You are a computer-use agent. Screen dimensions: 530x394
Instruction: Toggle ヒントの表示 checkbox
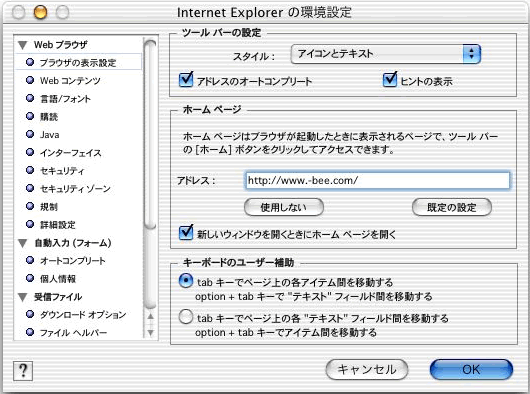(390, 80)
